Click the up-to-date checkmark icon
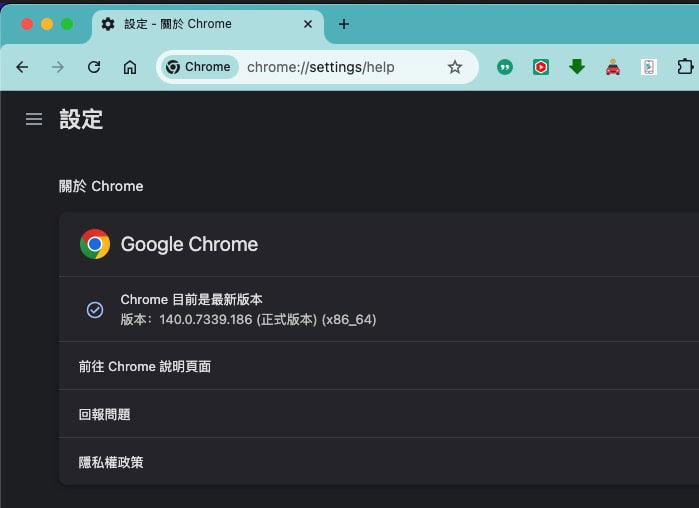The height and width of the screenshot is (508, 699). coord(95,310)
